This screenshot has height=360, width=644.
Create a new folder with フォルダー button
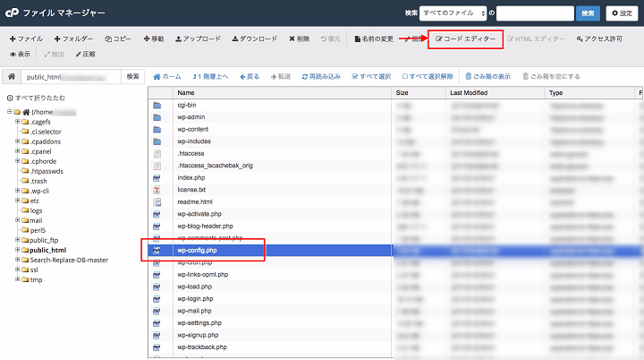(73, 39)
